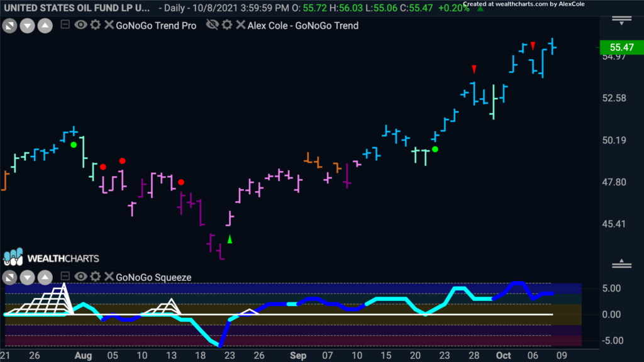Click the Aug date axis label
644x362 pixels.
84,356
